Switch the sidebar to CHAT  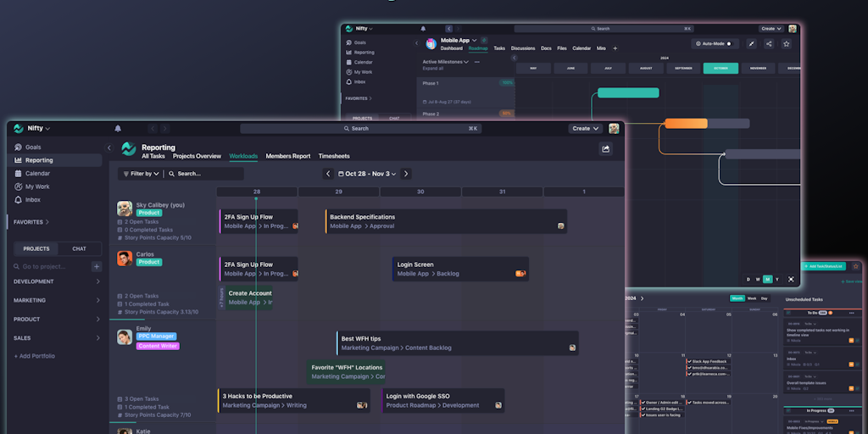pos(79,249)
